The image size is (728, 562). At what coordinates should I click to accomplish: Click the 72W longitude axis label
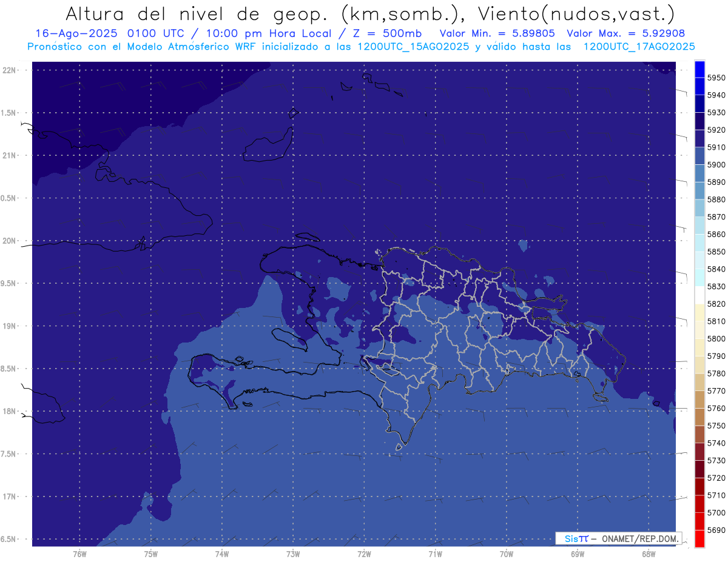pyautogui.click(x=364, y=554)
